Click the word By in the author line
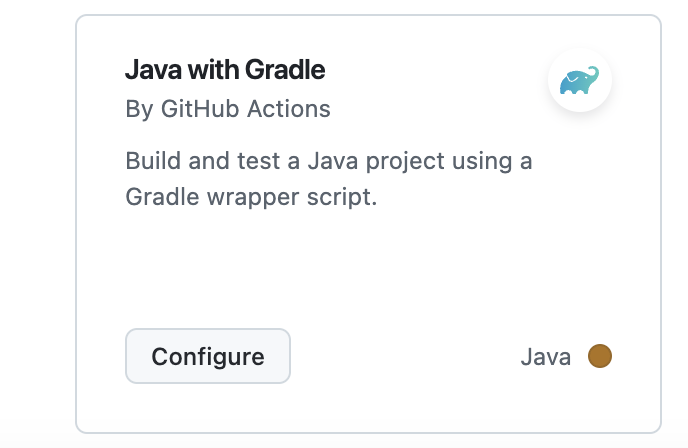This screenshot has height=448, width=688. (139, 108)
